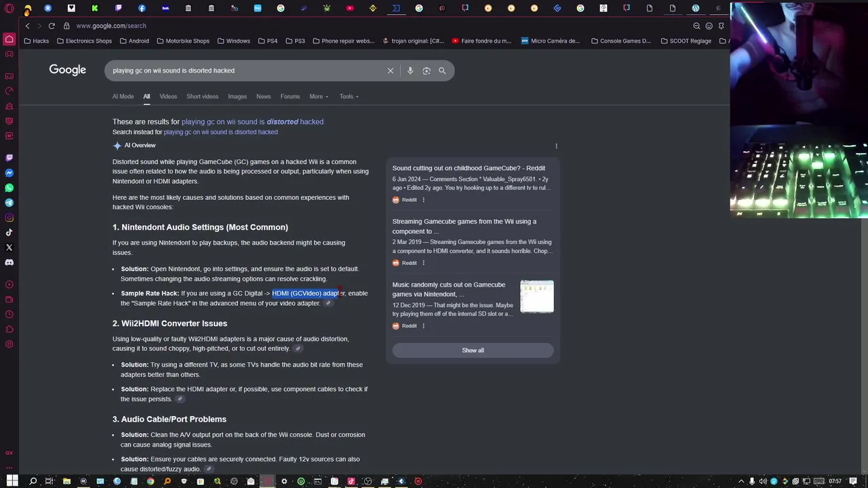Expand the Tools dropdown

pos(349,96)
